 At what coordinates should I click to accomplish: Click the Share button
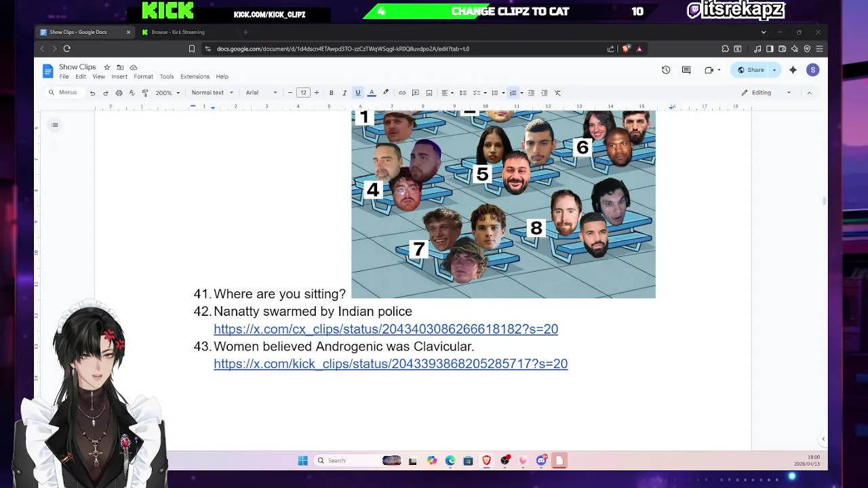pyautogui.click(x=751, y=70)
